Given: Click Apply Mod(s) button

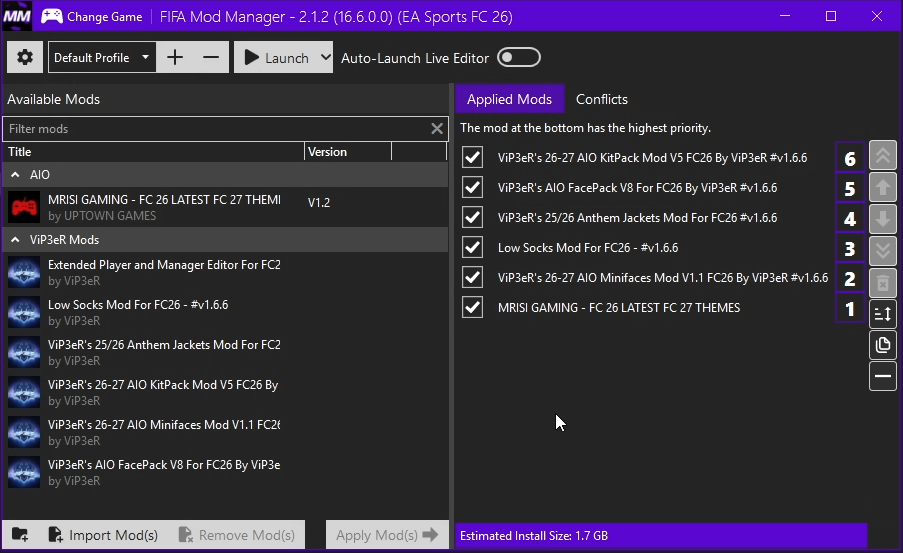Looking at the screenshot, I should pyautogui.click(x=387, y=535).
